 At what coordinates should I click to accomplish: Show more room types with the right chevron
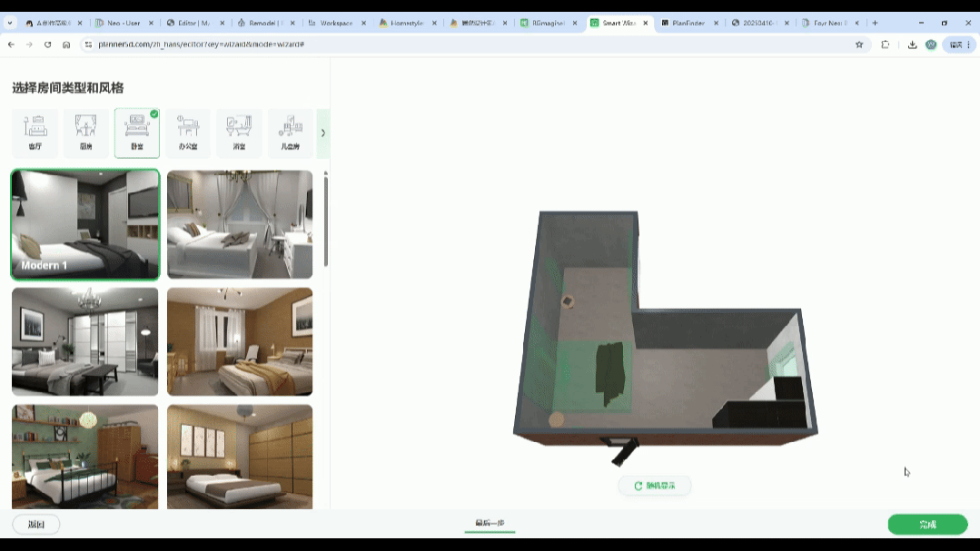[323, 133]
